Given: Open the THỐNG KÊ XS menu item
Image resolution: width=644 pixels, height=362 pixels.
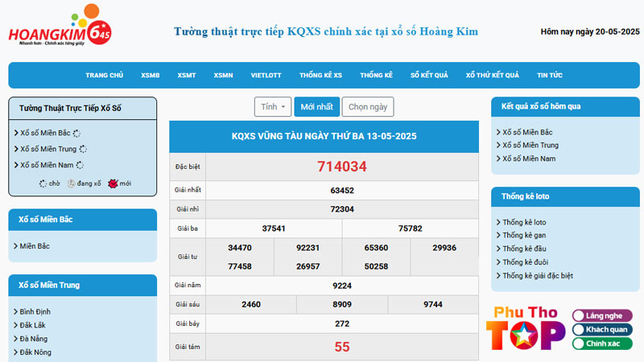Looking at the screenshot, I should (320, 76).
